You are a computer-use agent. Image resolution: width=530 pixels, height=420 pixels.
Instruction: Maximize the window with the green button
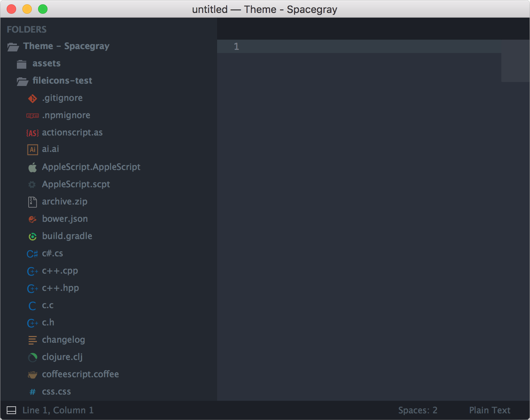43,9
